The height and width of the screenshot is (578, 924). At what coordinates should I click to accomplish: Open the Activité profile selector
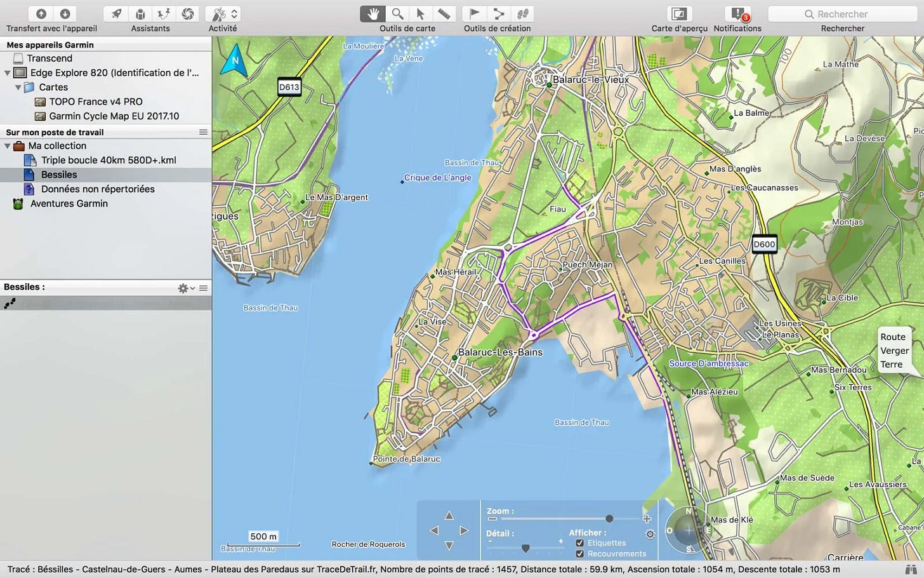pyautogui.click(x=223, y=13)
